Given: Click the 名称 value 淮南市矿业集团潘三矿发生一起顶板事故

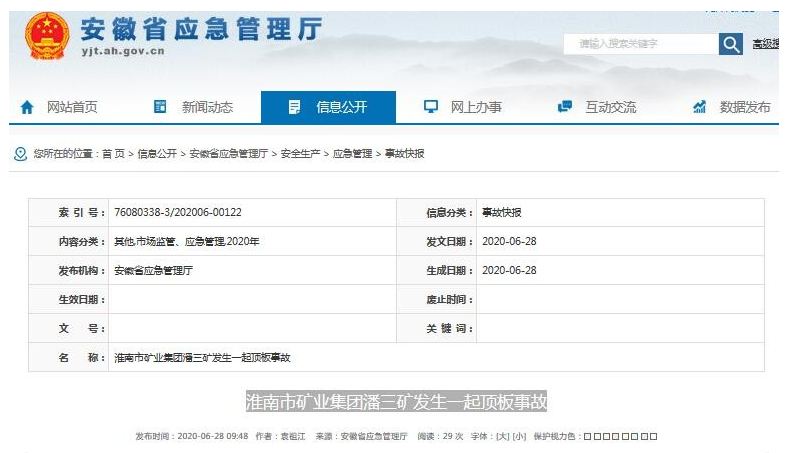Looking at the screenshot, I should 203,358.
